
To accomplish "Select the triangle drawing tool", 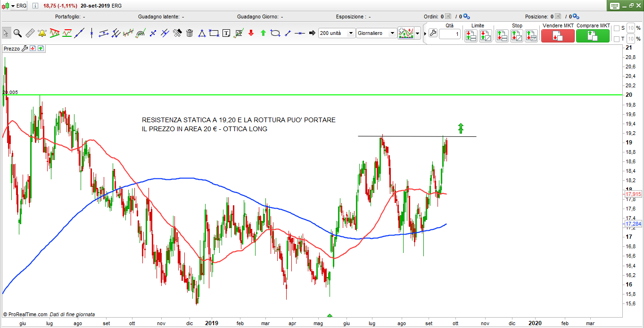I will (x=202, y=33).
